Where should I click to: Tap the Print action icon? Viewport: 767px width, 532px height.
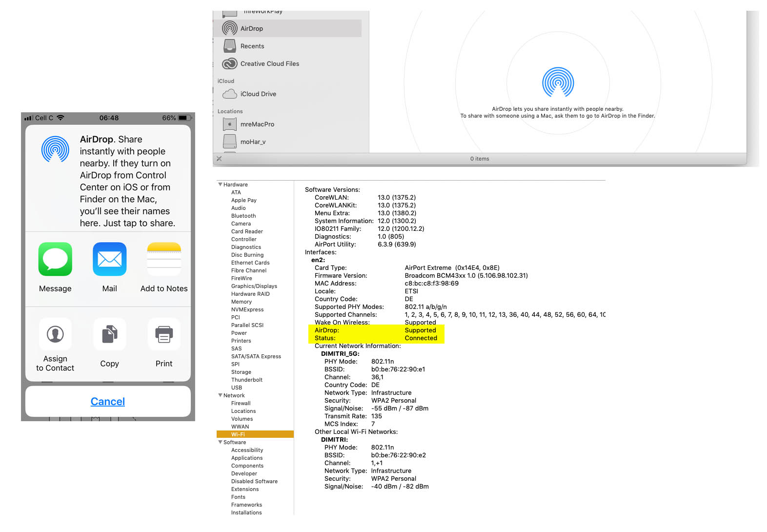(164, 334)
